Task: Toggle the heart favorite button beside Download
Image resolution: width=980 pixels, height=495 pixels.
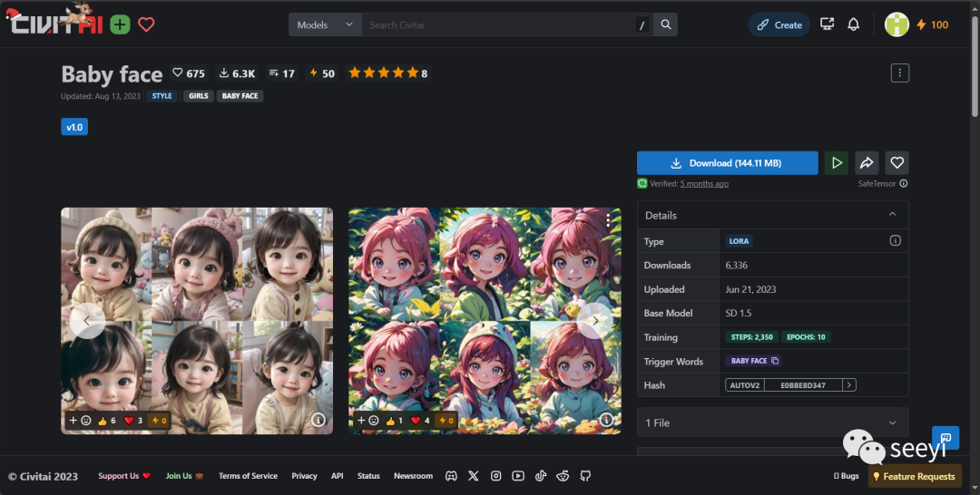Action: 897,163
